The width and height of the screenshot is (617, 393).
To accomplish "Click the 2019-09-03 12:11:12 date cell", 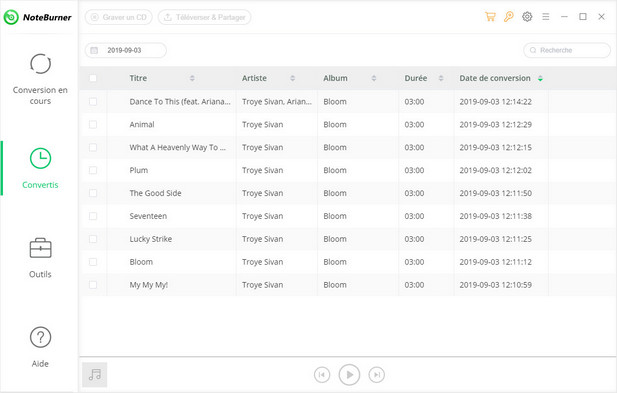I will [495, 262].
